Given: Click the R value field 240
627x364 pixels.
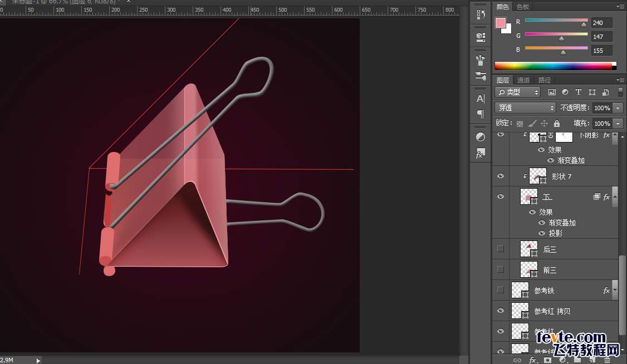Looking at the screenshot, I should coord(601,23).
